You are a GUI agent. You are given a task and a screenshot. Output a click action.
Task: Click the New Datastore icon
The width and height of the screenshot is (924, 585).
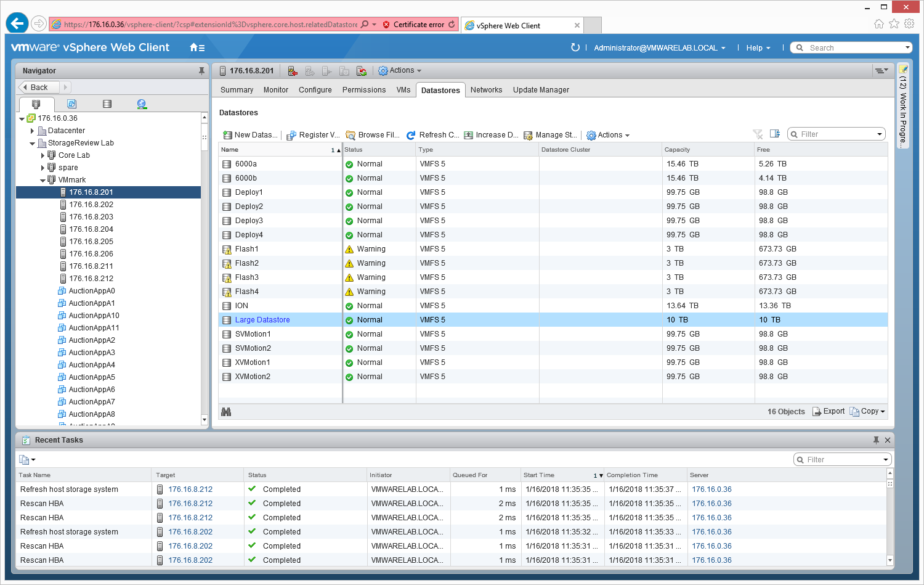[x=227, y=135]
